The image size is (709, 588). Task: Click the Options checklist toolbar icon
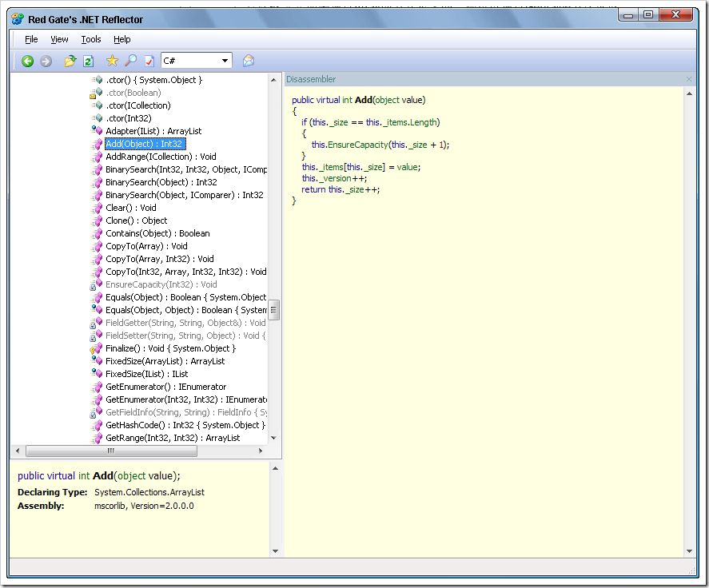149,61
